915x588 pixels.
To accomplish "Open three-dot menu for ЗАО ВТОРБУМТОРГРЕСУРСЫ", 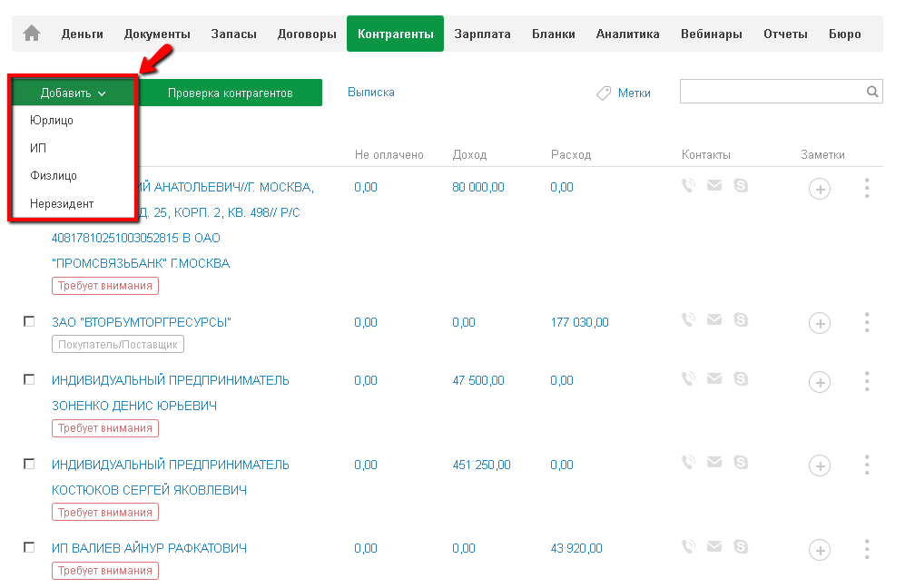I will click(x=867, y=322).
